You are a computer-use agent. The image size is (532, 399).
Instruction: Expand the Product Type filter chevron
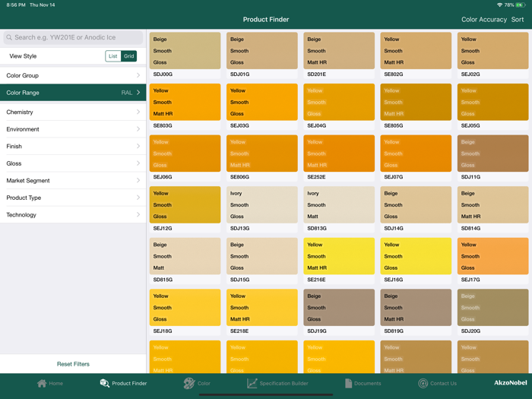138,198
